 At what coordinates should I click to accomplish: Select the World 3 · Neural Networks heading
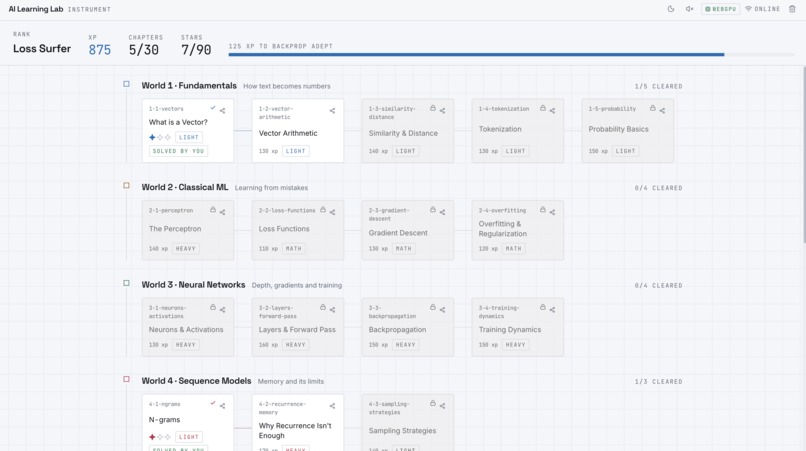[193, 284]
